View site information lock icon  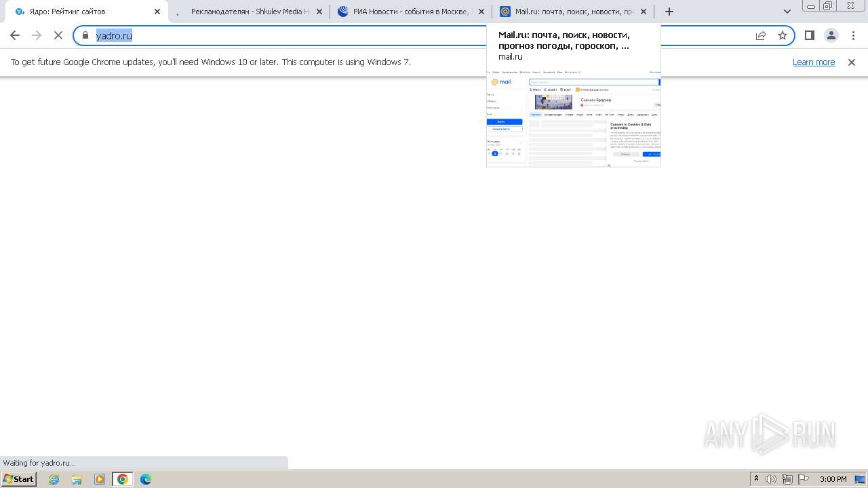85,35
